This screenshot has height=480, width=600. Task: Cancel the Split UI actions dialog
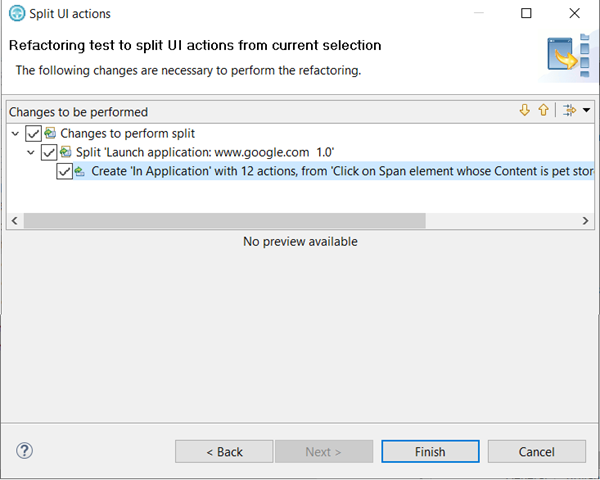(536, 452)
